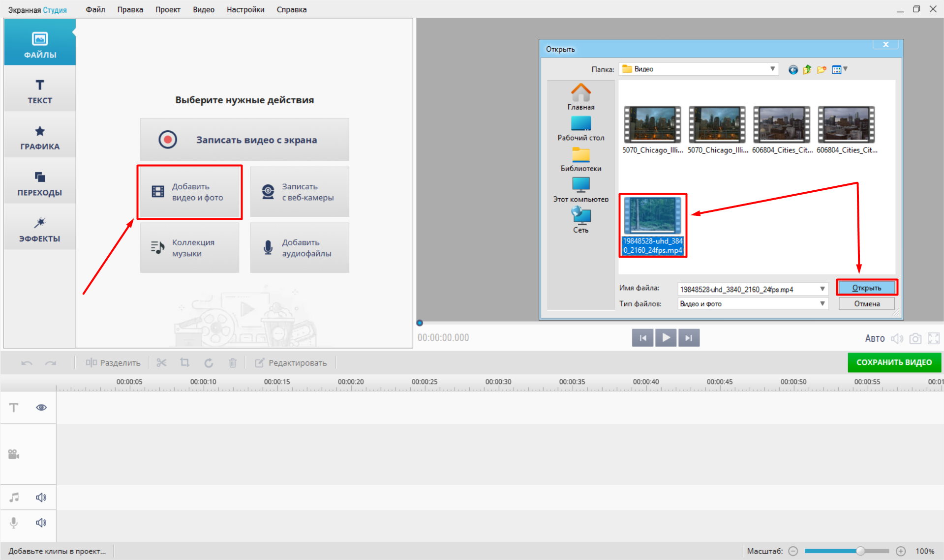Screen dimensions: 944x560
Task: Select the first 5070_Chicago video thumbnail
Action: (x=652, y=125)
